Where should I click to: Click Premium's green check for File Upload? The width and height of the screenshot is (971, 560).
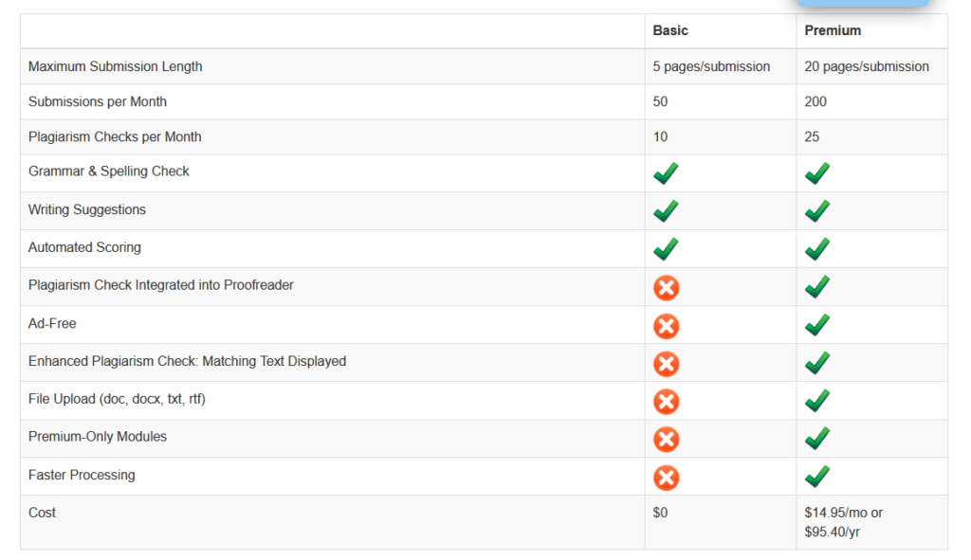tap(816, 401)
